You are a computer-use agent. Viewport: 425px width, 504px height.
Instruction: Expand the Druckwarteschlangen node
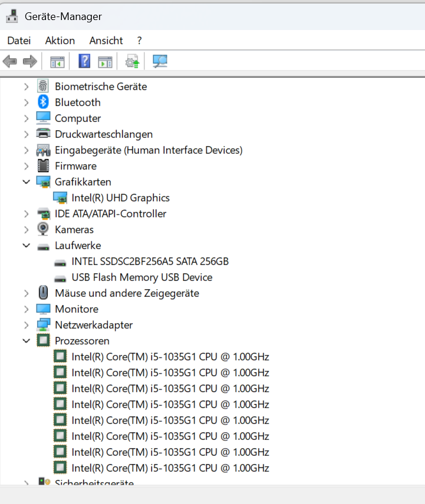[27, 134]
